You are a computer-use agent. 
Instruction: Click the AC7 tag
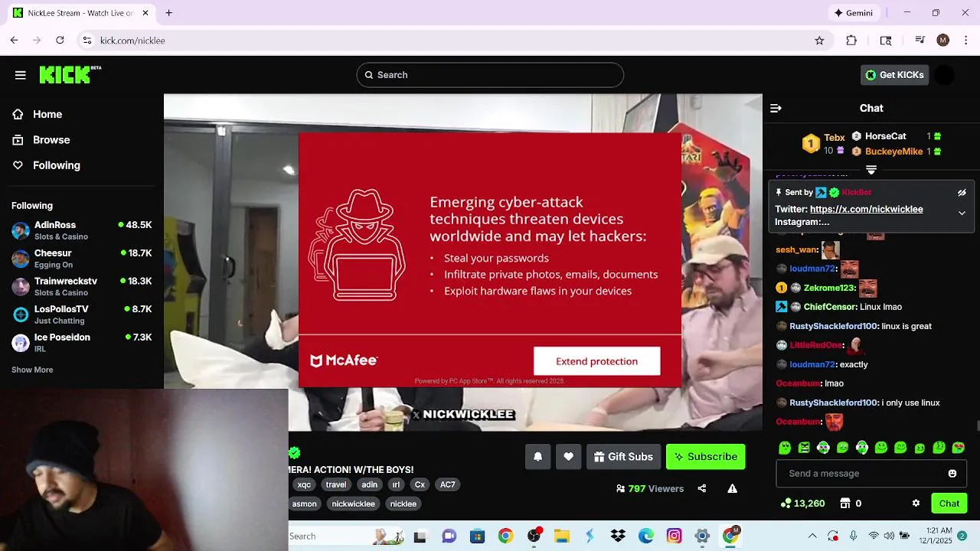point(448,484)
